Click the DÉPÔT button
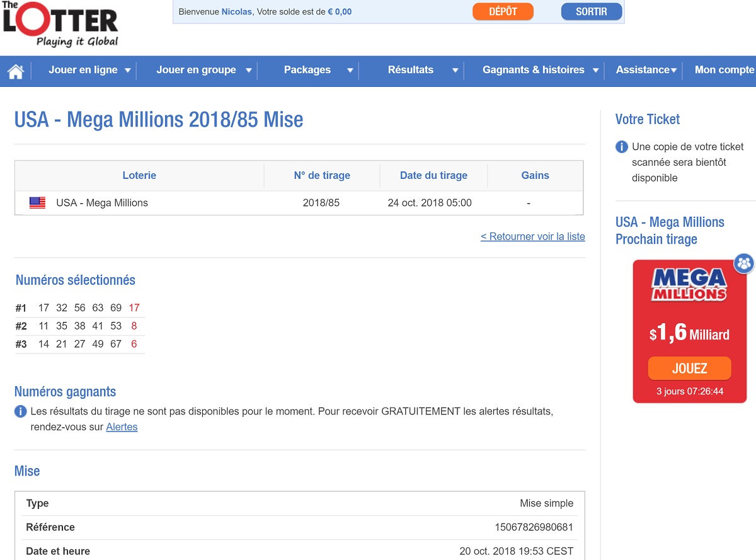Image resolution: width=756 pixels, height=560 pixels. pos(503,12)
